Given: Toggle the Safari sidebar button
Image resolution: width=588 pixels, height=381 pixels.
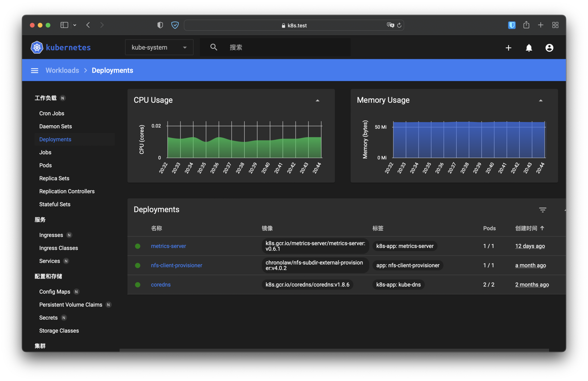Looking at the screenshot, I should tap(64, 25).
